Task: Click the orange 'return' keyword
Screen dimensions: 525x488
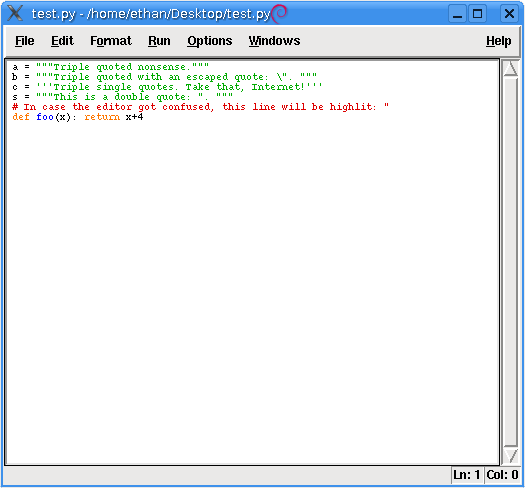Action: (102, 117)
